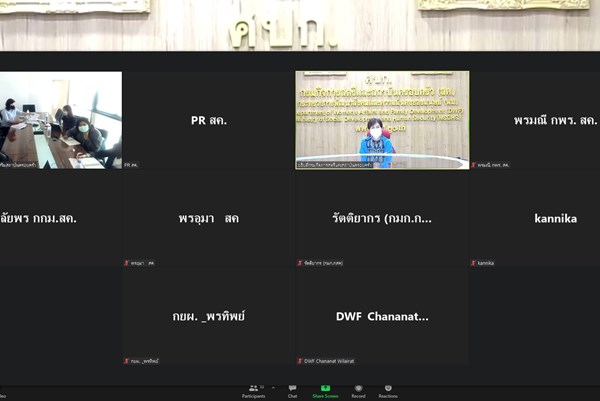Click the small 'PR สค.' name label
Viewport: 600px width, 401px height.
click(x=131, y=165)
